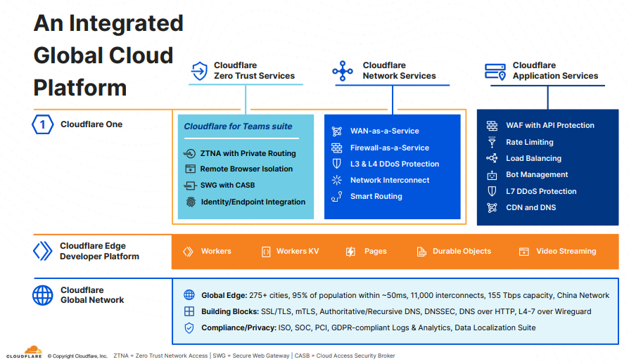Viewport: 629px width, 364px height.
Task: Click 'Remote Browser Isolation' text
Action: pyautogui.click(x=246, y=169)
